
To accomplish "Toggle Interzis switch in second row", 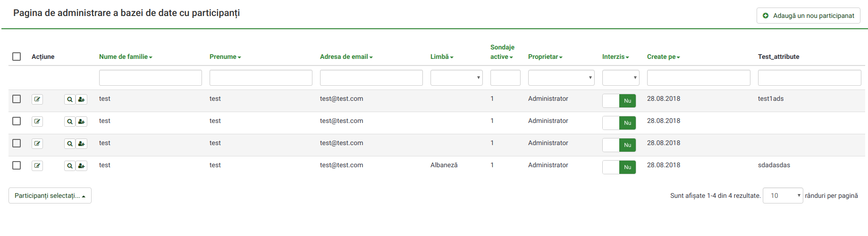I will (x=619, y=123).
